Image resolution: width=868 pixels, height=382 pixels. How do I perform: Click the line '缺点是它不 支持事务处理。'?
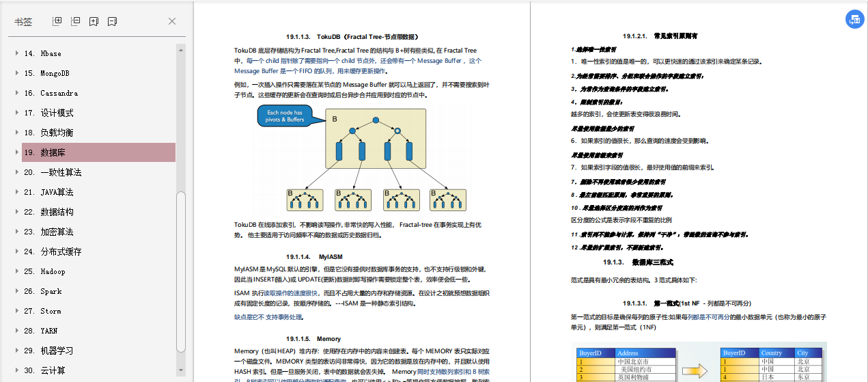pos(270,317)
